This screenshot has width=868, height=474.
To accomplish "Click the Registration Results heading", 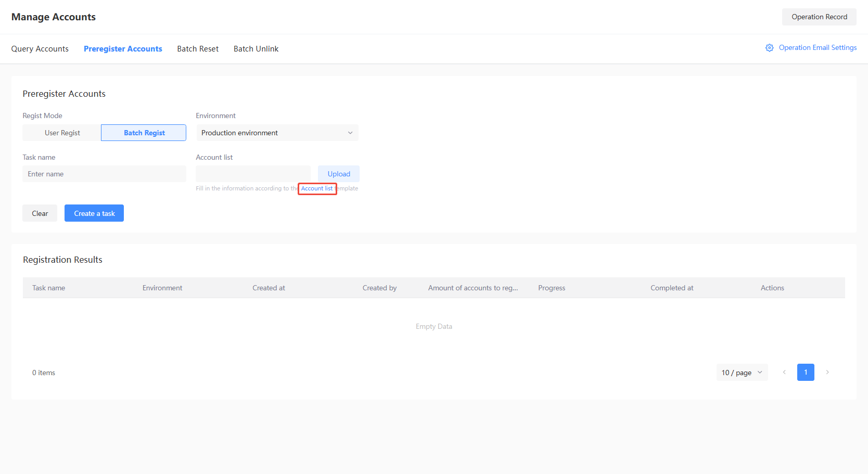I will (x=62, y=260).
